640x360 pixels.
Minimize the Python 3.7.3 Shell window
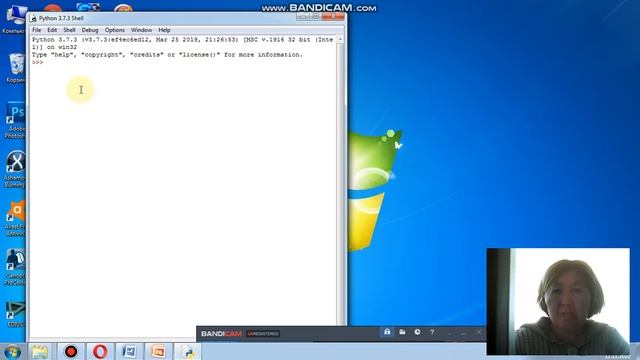pos(303,17)
